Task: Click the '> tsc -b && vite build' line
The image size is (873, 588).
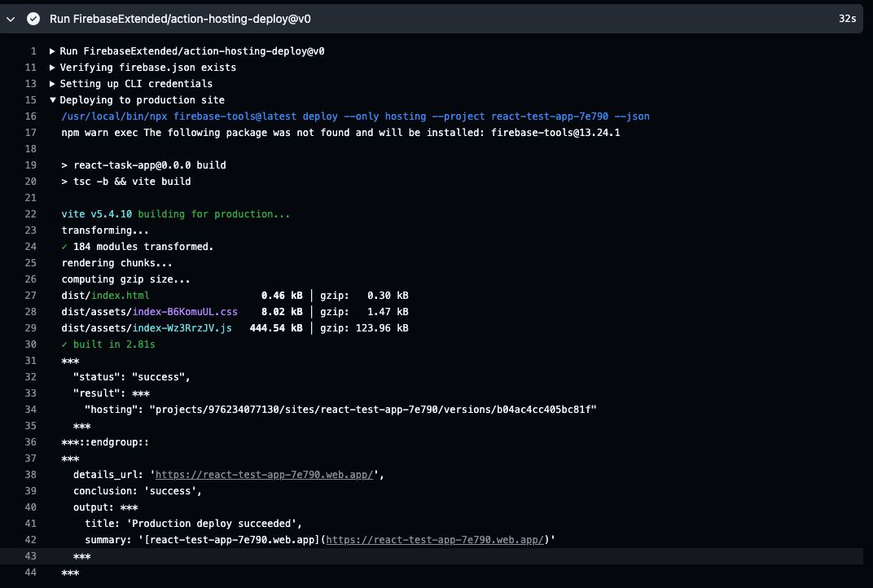Action: [x=126, y=182]
